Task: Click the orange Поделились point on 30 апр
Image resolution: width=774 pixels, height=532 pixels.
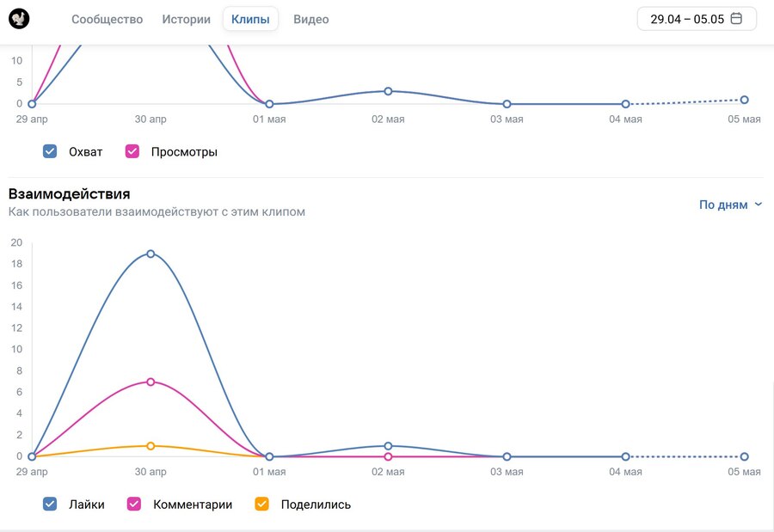Action: 150,446
